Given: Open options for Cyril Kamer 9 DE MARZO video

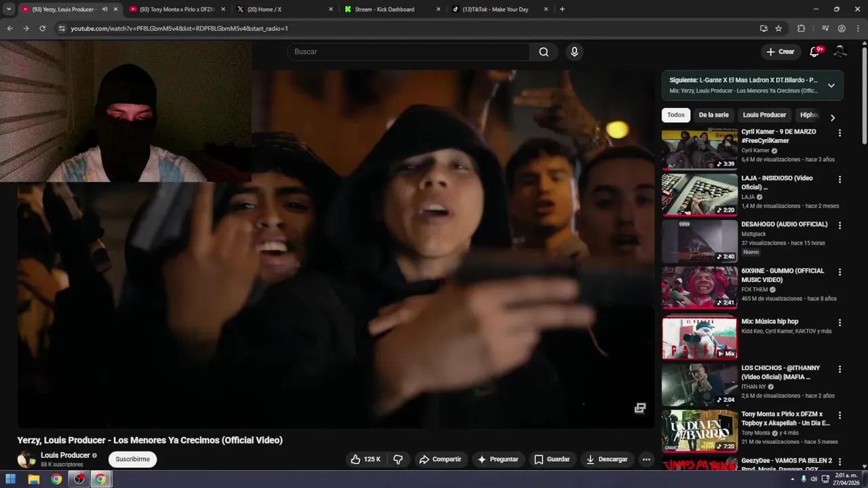Looking at the screenshot, I should click(840, 133).
